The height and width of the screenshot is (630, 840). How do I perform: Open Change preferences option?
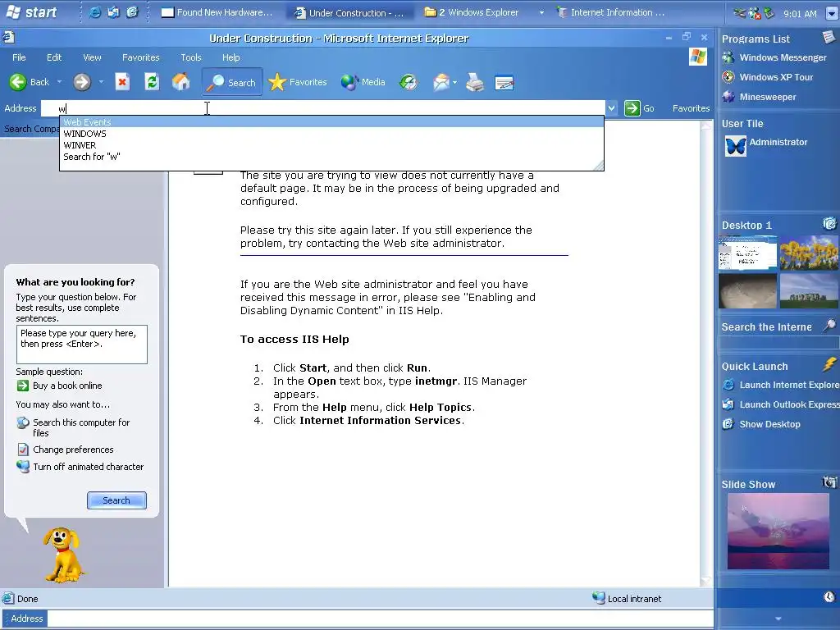click(x=66, y=450)
